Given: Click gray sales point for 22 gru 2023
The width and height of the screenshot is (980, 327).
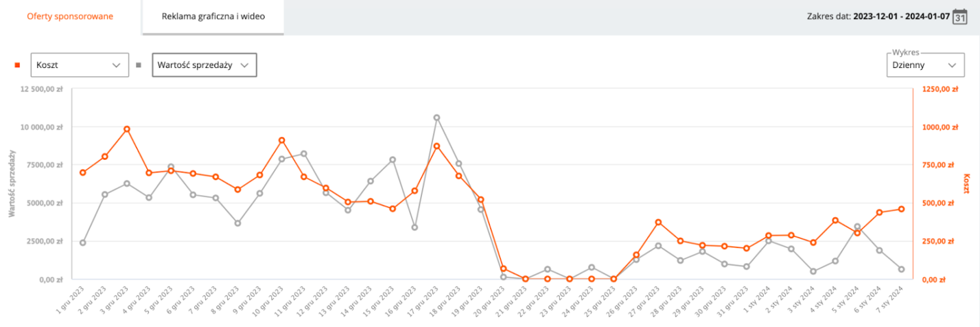Looking at the screenshot, I should click(x=547, y=269).
